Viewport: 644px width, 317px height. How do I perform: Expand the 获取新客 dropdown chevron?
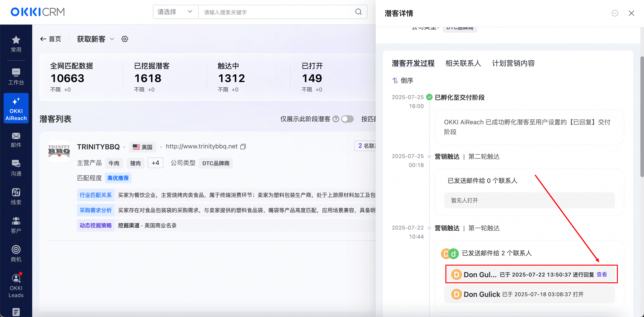[x=112, y=39]
